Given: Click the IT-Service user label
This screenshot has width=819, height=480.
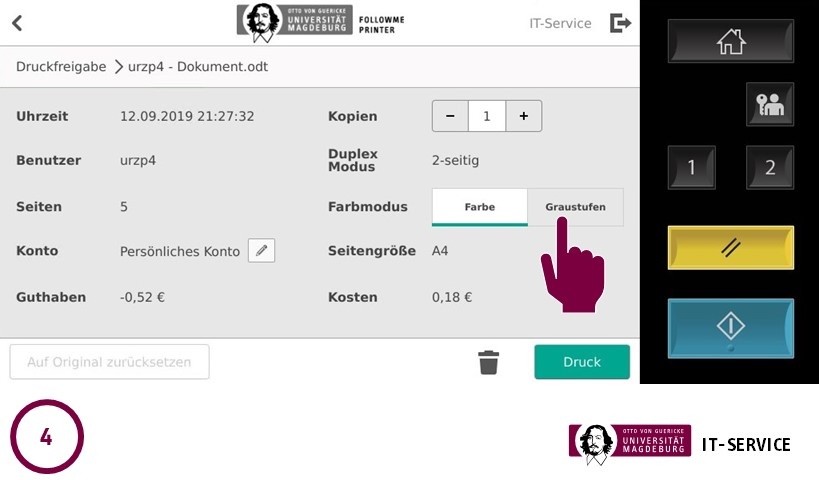Looking at the screenshot, I should coord(560,24).
